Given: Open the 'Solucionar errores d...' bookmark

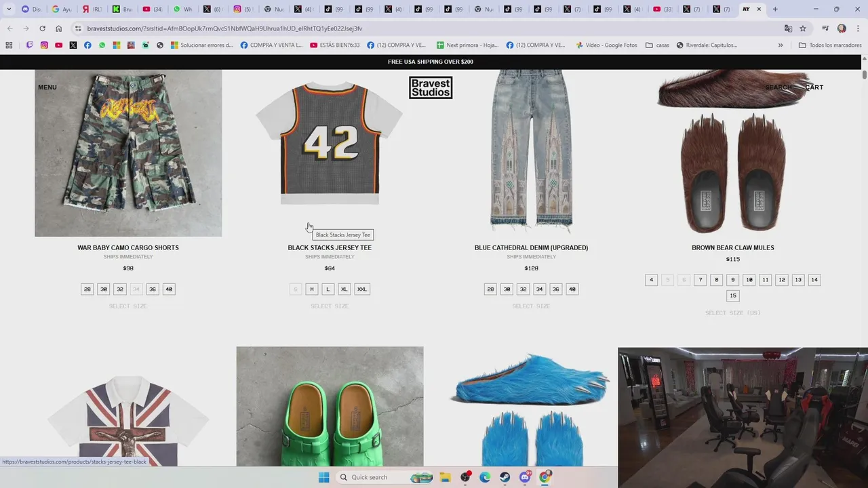Looking at the screenshot, I should [202, 45].
